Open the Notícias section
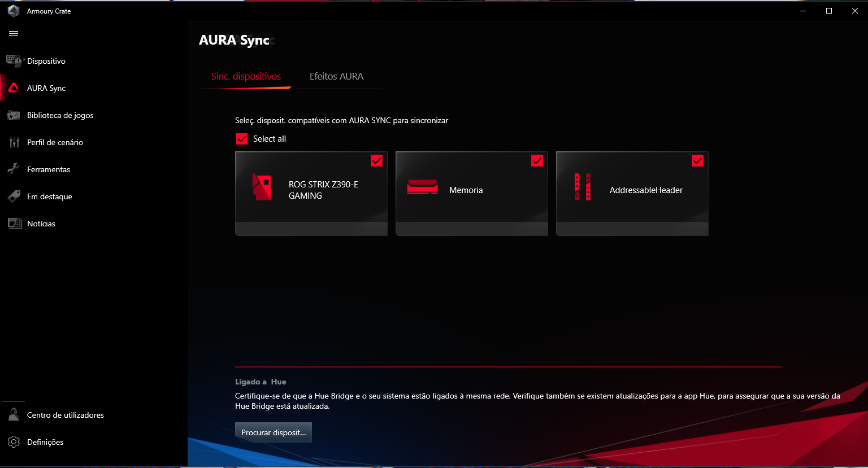This screenshot has width=868, height=468. pyautogui.click(x=41, y=224)
